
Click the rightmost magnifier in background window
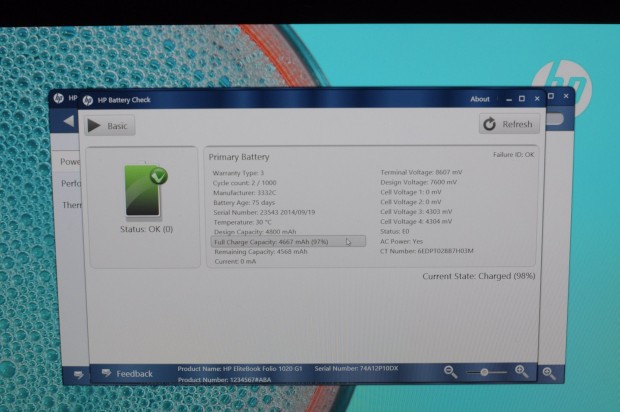pos(549,373)
